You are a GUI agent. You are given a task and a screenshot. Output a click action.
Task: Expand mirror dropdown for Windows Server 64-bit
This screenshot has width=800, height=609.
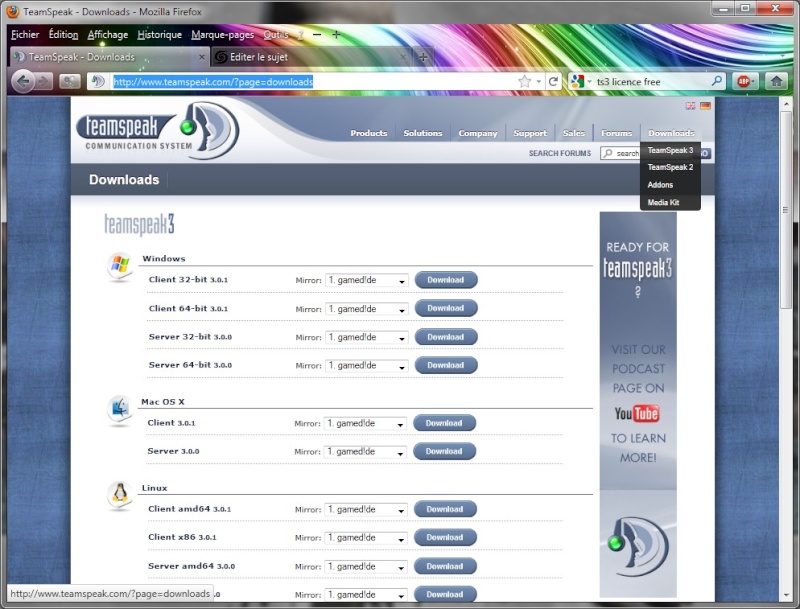(x=366, y=366)
